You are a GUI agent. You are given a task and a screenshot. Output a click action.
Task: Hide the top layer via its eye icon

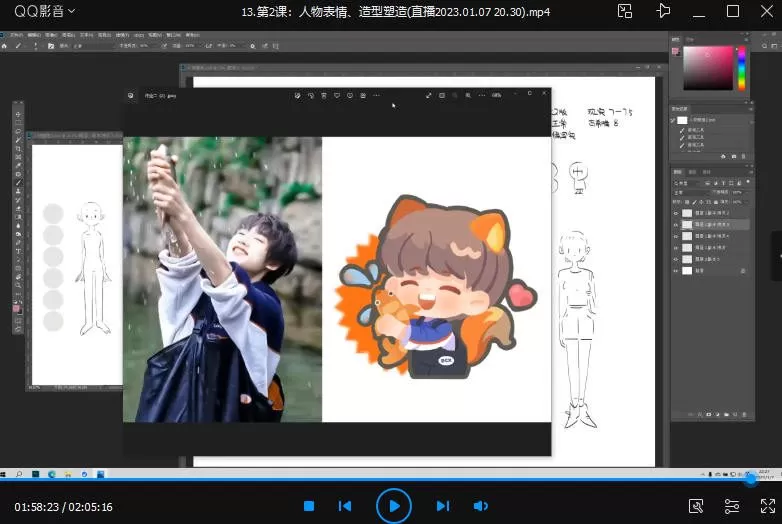point(675,214)
